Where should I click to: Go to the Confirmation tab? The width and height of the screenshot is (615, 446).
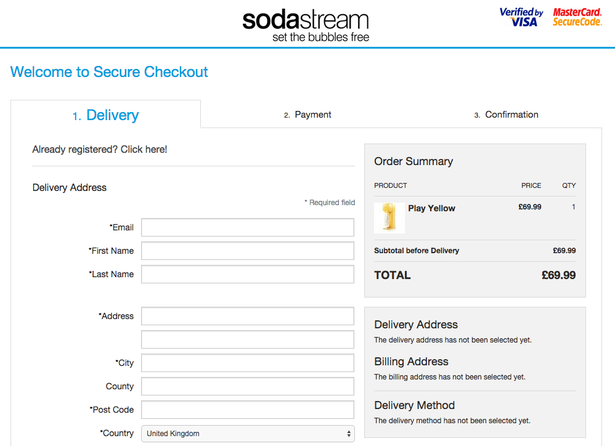(506, 115)
